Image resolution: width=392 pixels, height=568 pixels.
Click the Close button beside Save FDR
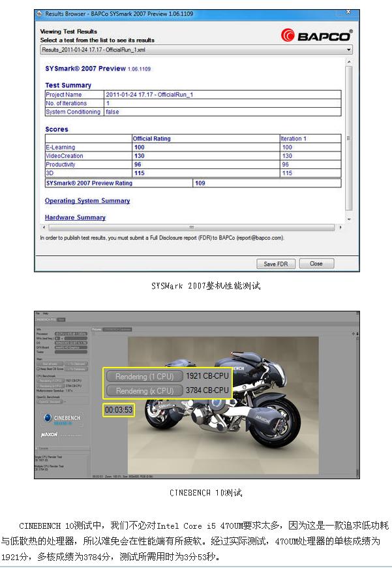pyautogui.click(x=316, y=263)
